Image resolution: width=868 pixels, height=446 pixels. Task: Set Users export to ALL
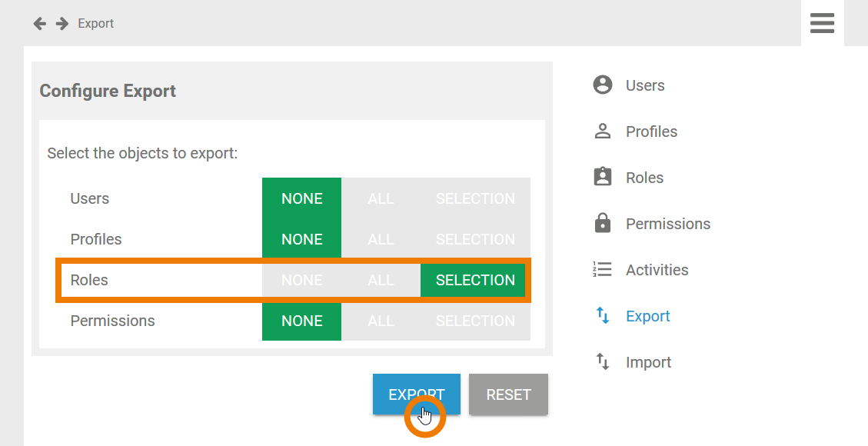tap(381, 198)
